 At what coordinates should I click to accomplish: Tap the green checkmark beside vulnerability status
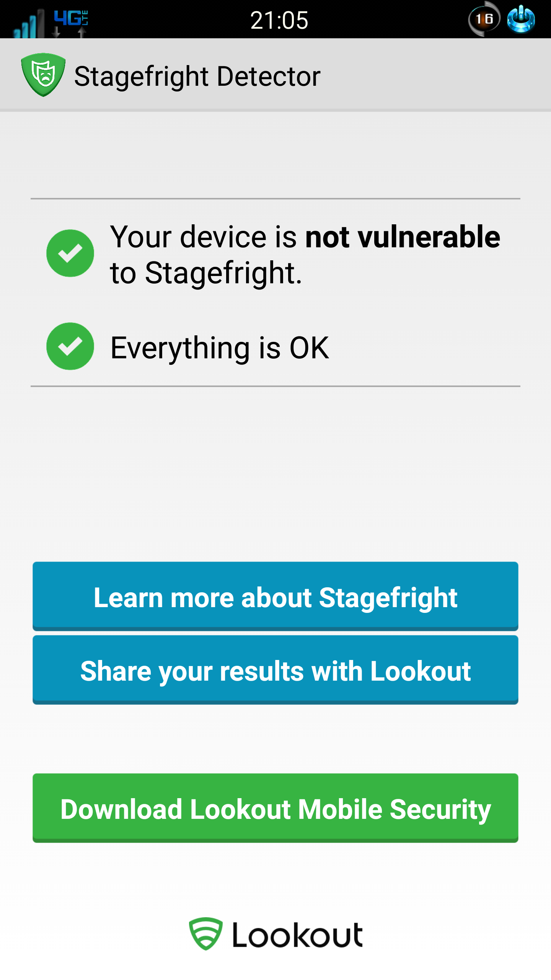(70, 253)
